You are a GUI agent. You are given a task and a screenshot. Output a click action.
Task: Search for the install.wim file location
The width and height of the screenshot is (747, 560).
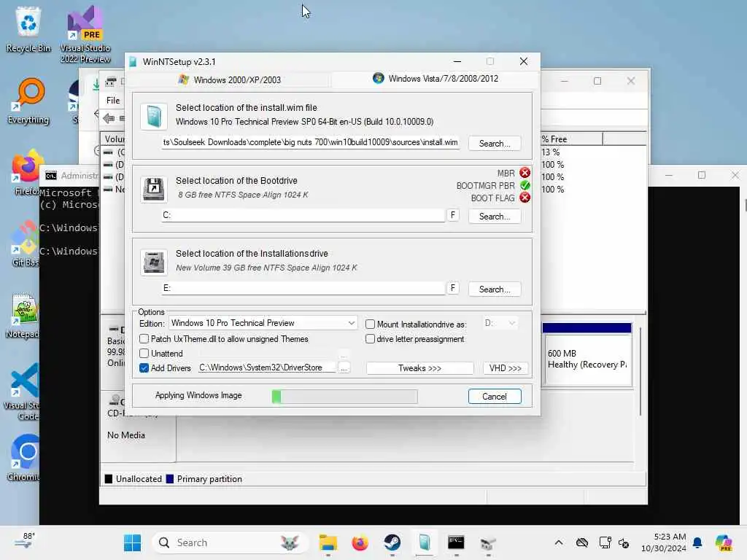[494, 144]
